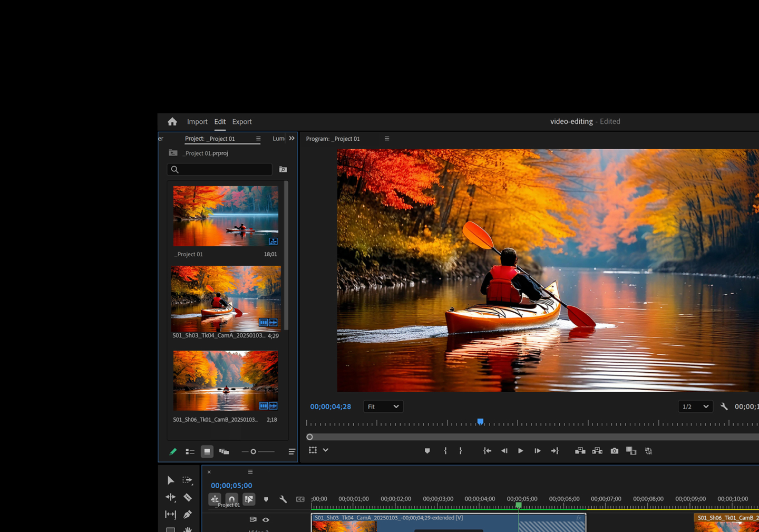Toggle Linked Selection in the timeline
The width and height of the screenshot is (759, 532).
249,499
